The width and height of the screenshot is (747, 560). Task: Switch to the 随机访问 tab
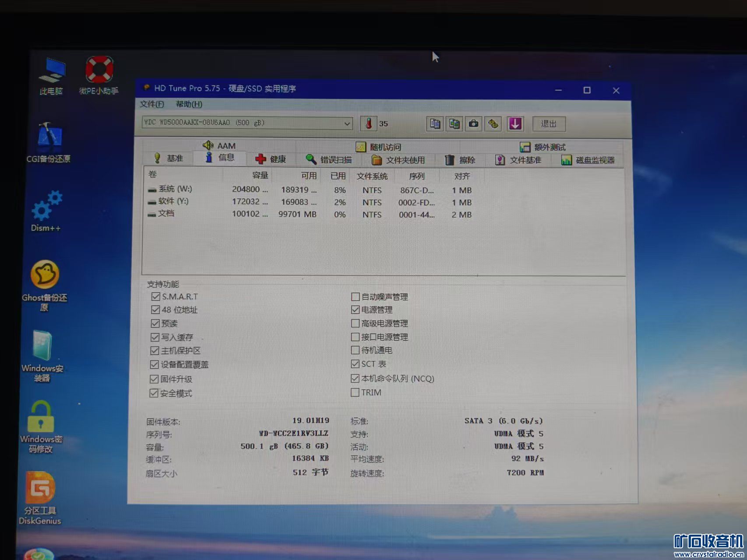pyautogui.click(x=378, y=147)
